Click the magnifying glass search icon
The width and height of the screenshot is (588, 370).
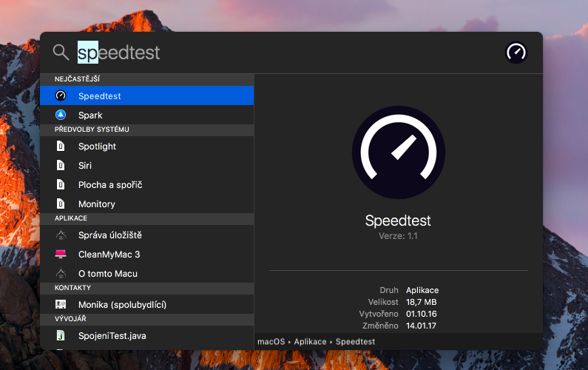click(61, 53)
